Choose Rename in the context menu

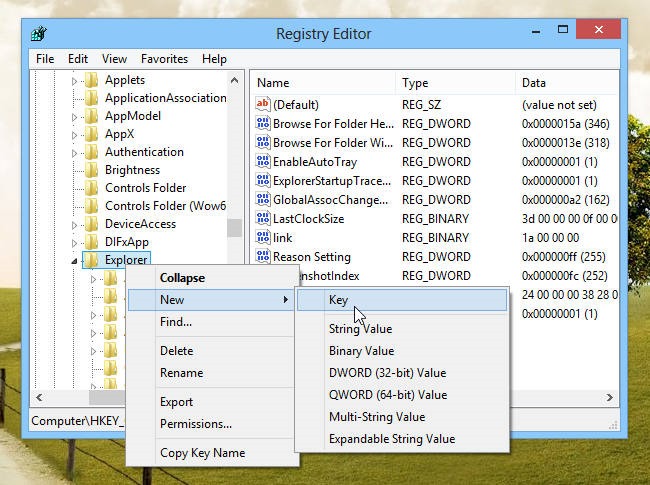tap(212, 373)
